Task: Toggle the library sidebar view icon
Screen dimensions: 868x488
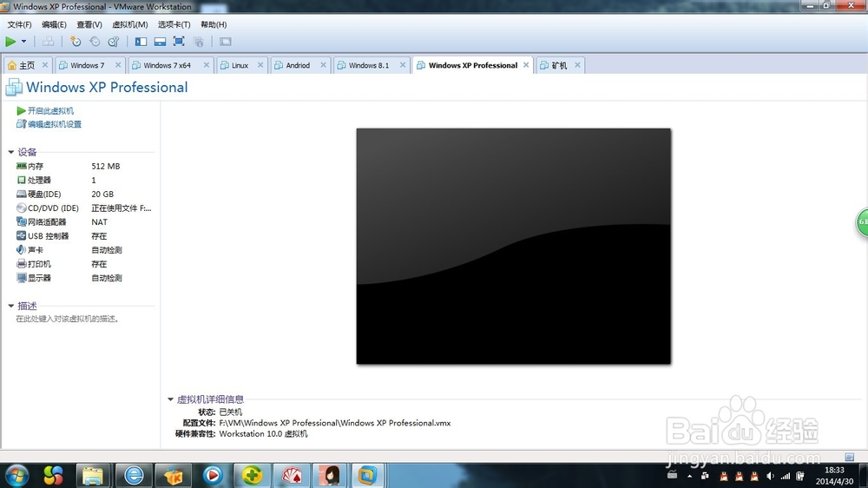Action: pos(141,42)
